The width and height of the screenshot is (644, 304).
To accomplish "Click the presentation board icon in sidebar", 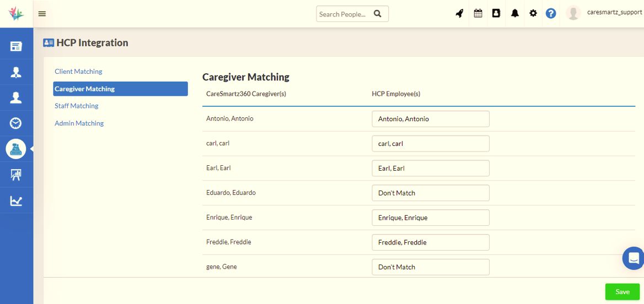I will (x=16, y=175).
